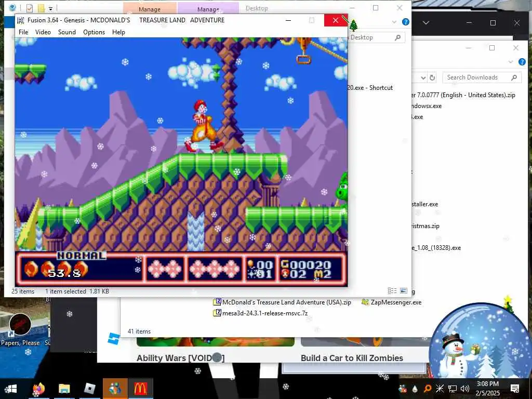Open the address history dropdown in Downloads window
The image size is (532, 399).
pyautogui.click(x=423, y=78)
